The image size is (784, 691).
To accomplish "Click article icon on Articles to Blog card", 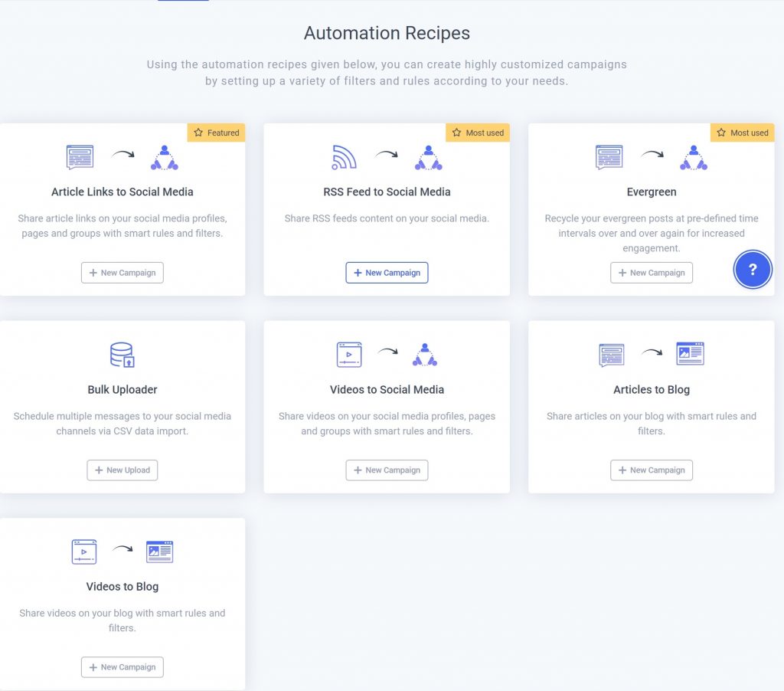I will [x=612, y=354].
